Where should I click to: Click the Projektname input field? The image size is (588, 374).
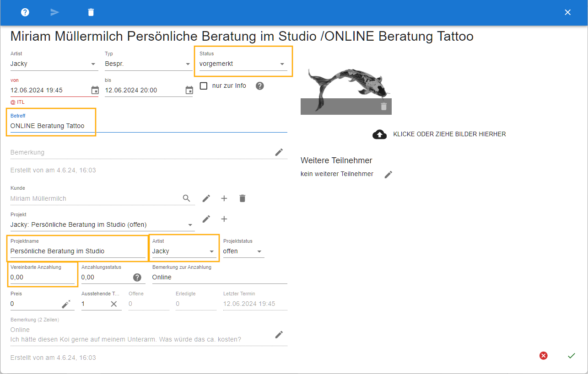coord(78,251)
